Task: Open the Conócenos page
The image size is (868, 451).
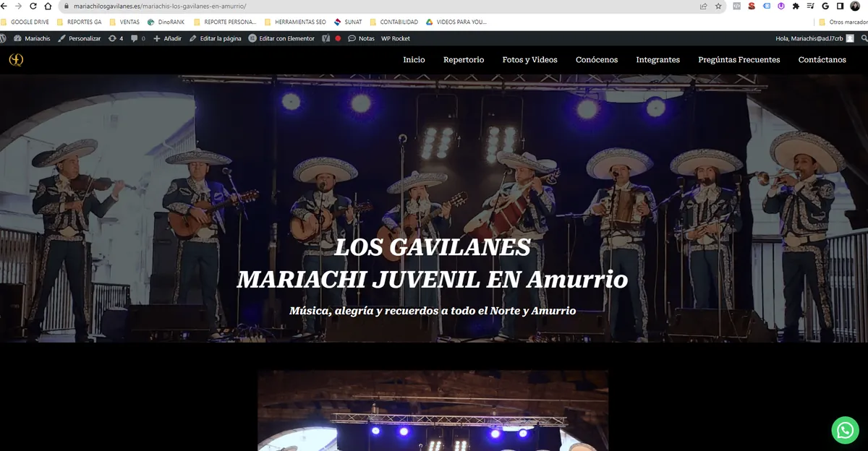Action: [597, 60]
